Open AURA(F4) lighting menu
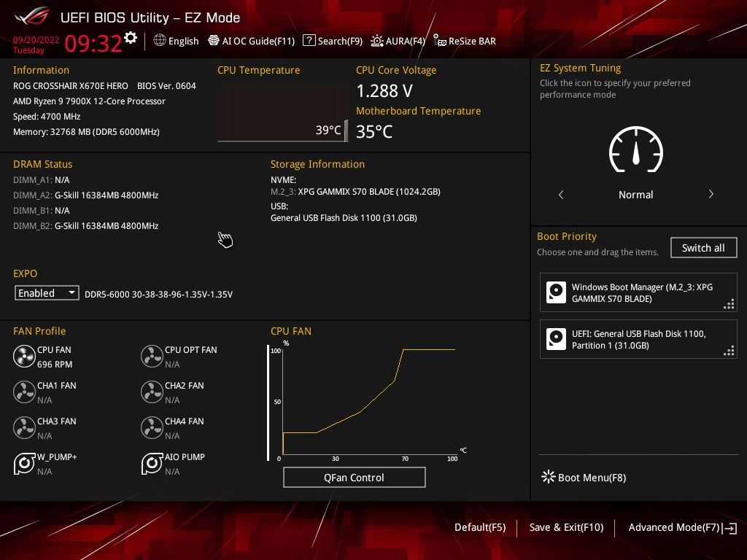The image size is (747, 560). (398, 41)
